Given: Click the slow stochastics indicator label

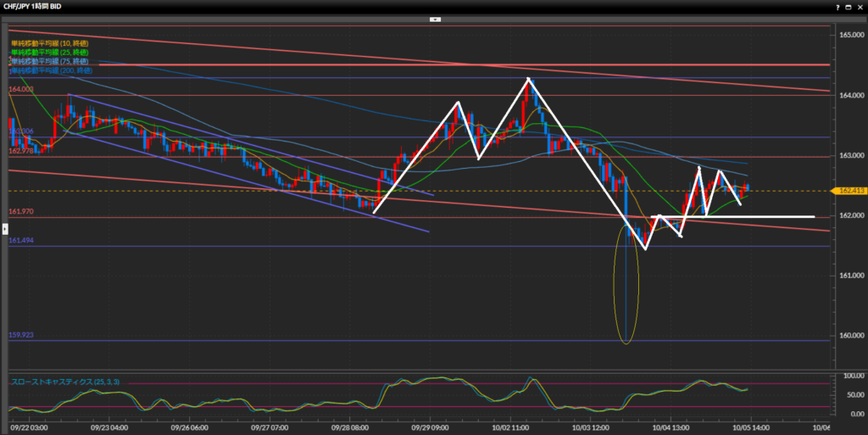Looking at the screenshot, I should pos(64,382).
